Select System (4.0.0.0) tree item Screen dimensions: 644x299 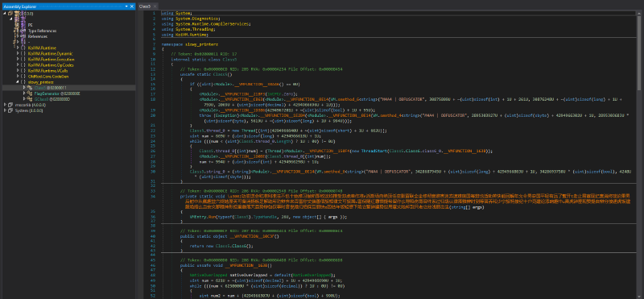coord(29,110)
